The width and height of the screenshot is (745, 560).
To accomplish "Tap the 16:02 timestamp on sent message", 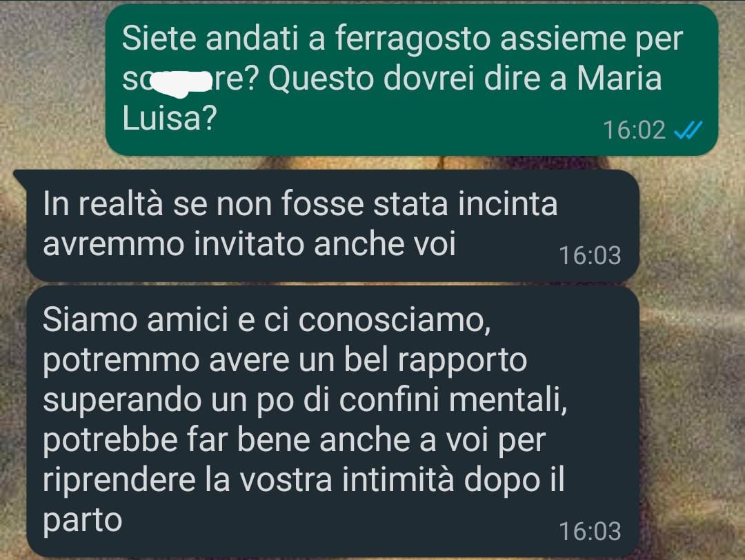I will click(x=635, y=130).
